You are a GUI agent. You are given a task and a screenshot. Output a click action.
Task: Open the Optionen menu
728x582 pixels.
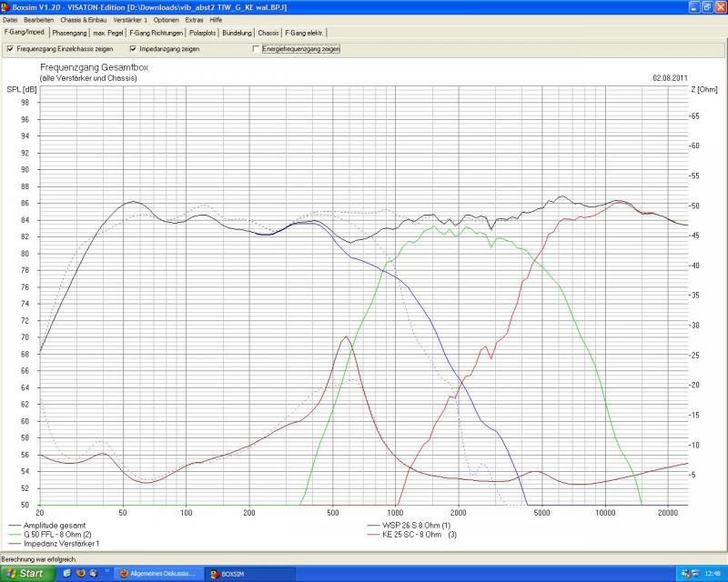[166, 19]
